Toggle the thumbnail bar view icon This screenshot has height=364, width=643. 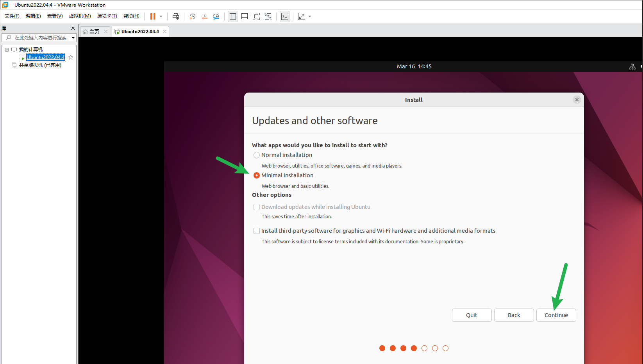point(245,16)
